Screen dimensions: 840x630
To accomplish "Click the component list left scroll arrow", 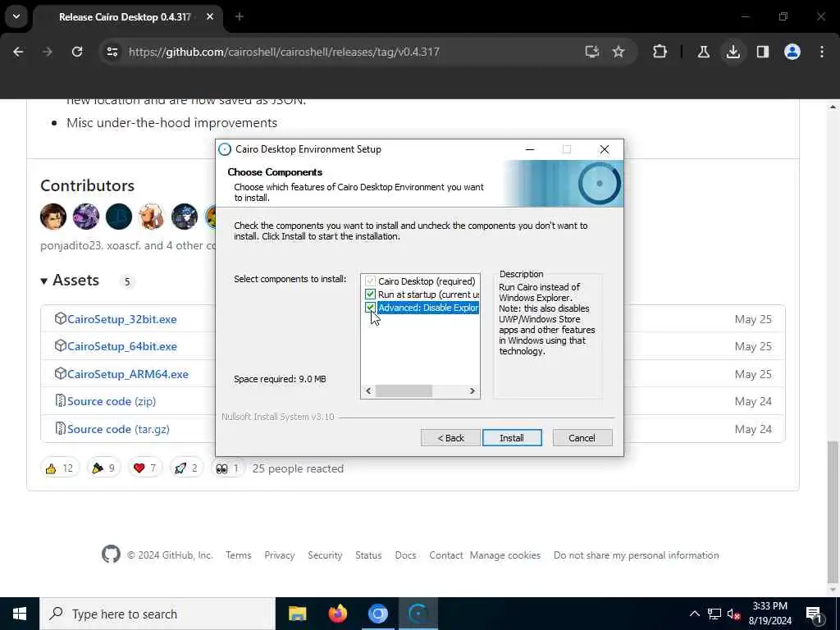I will pos(368,391).
